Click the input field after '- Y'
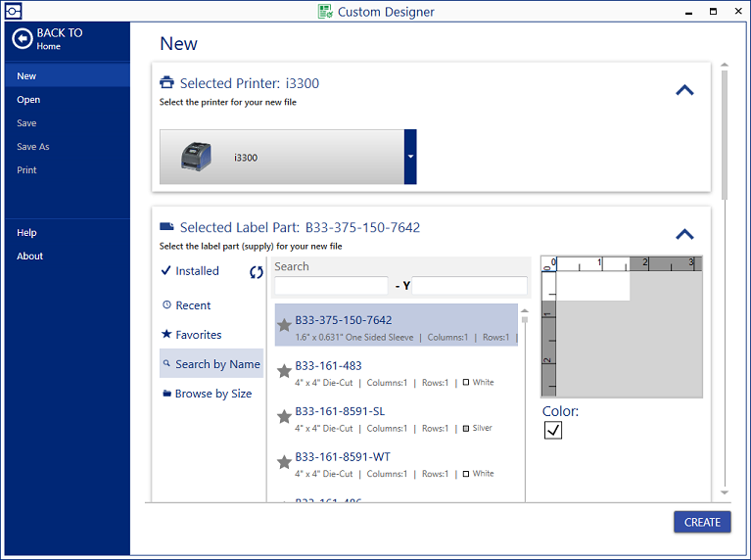This screenshot has height=560, width=751. 469,286
